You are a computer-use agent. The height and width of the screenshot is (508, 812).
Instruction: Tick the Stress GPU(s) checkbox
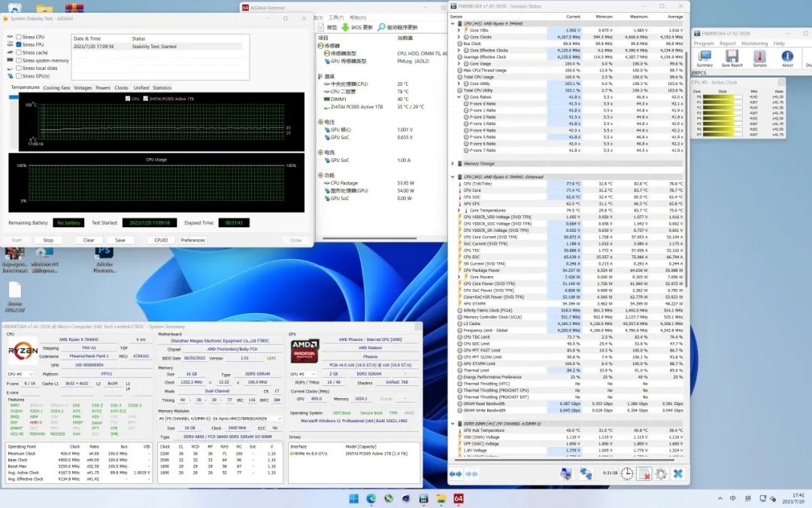point(18,76)
